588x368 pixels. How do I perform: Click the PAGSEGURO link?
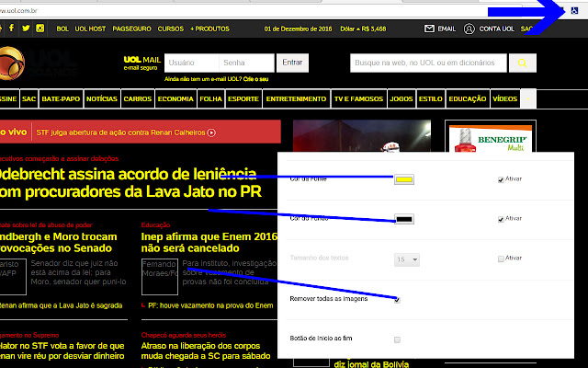pyautogui.click(x=131, y=29)
